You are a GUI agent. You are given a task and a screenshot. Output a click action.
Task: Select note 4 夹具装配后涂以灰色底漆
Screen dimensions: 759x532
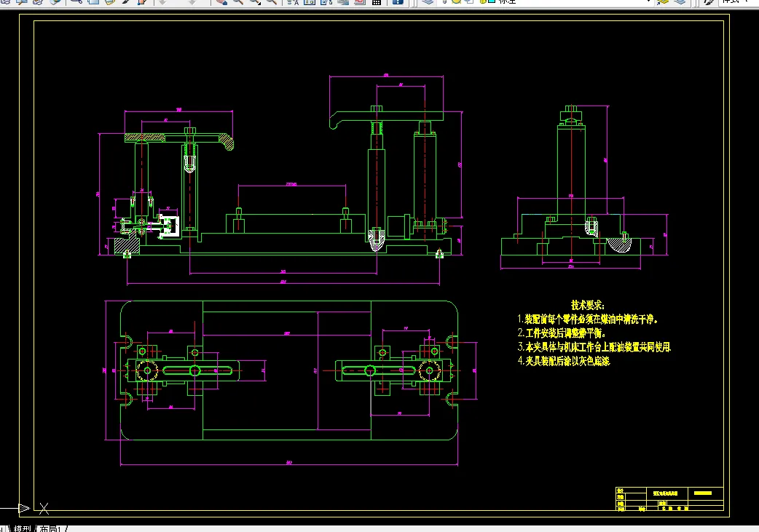[564, 361]
